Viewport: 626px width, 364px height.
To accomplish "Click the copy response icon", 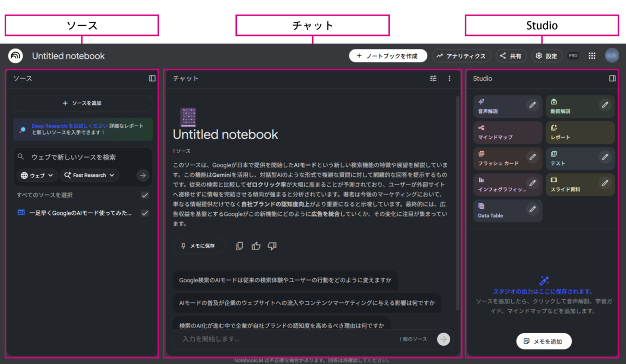I will click(239, 246).
